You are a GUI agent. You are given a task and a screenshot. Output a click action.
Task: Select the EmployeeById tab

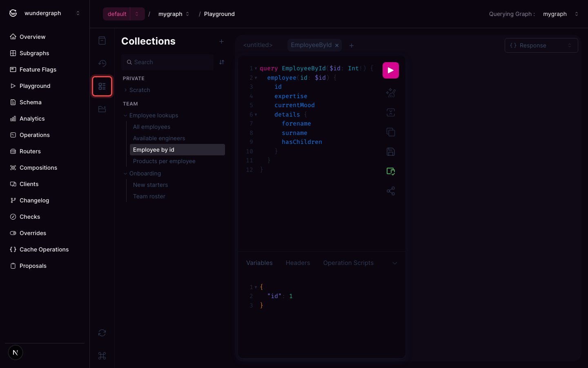[311, 45]
